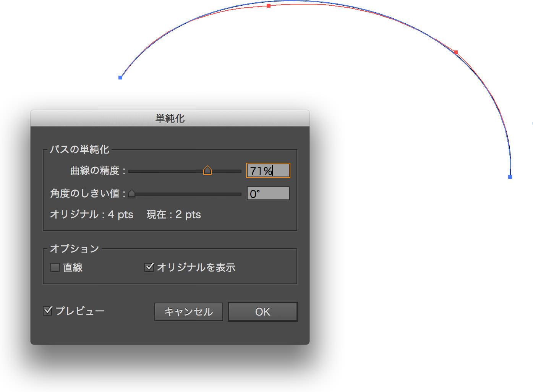The width and height of the screenshot is (533, 392).
Task: Click the 単純化 dialog title bar
Action: click(170, 118)
